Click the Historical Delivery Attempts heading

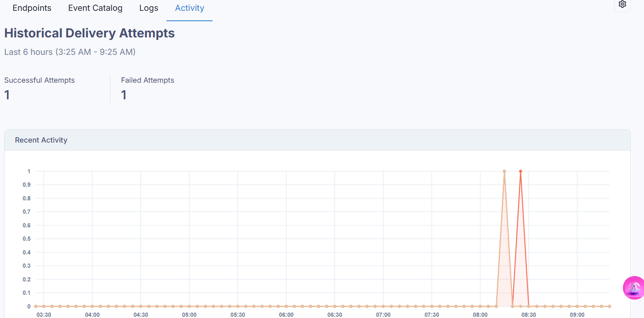(x=89, y=33)
